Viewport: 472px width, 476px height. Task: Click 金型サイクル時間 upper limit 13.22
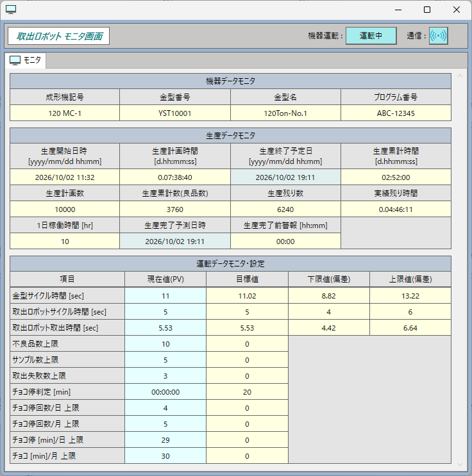(410, 296)
